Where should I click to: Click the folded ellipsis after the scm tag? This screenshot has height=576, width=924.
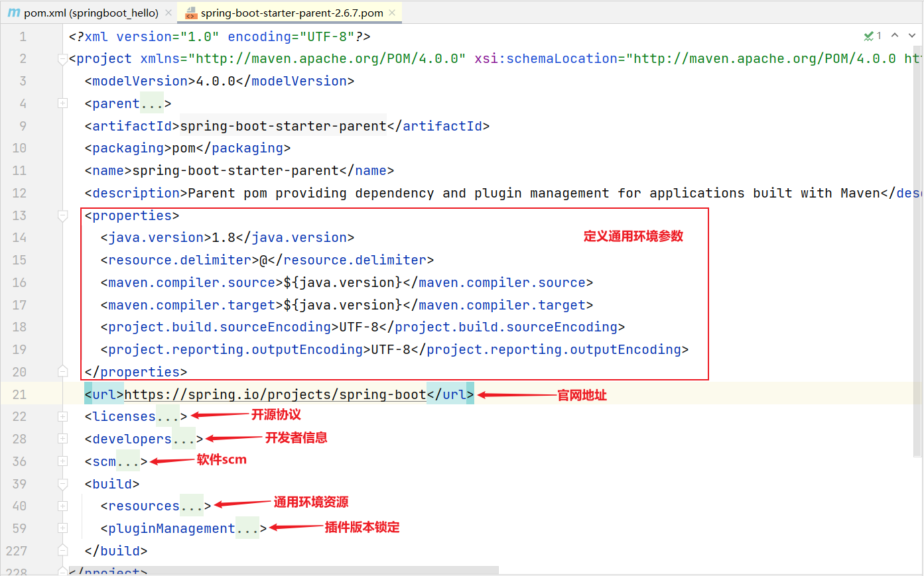pos(128,461)
